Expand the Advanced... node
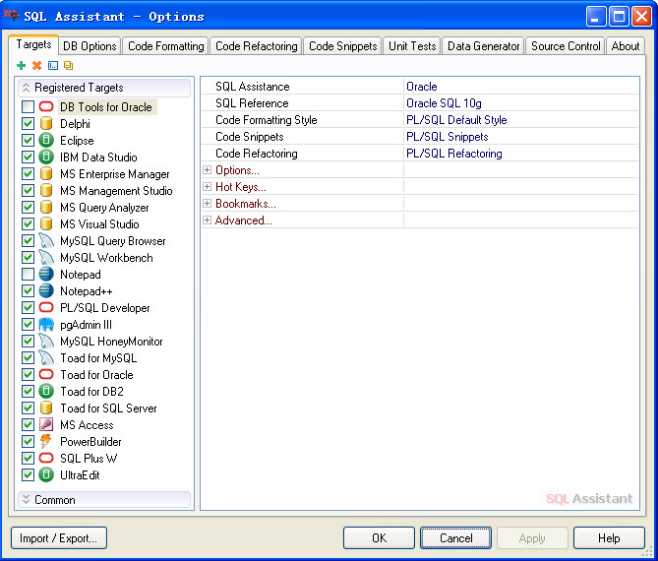Screen dimensions: 658x561 tap(207, 220)
